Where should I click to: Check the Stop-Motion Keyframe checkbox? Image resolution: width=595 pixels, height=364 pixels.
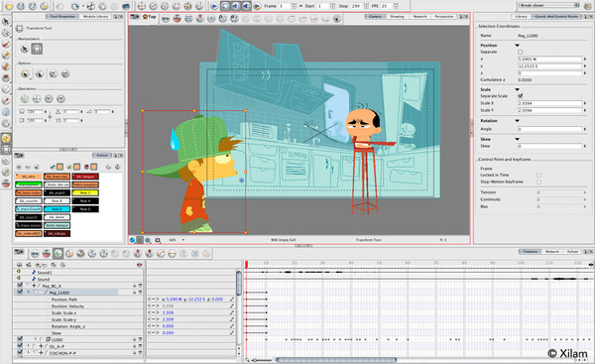click(538, 182)
